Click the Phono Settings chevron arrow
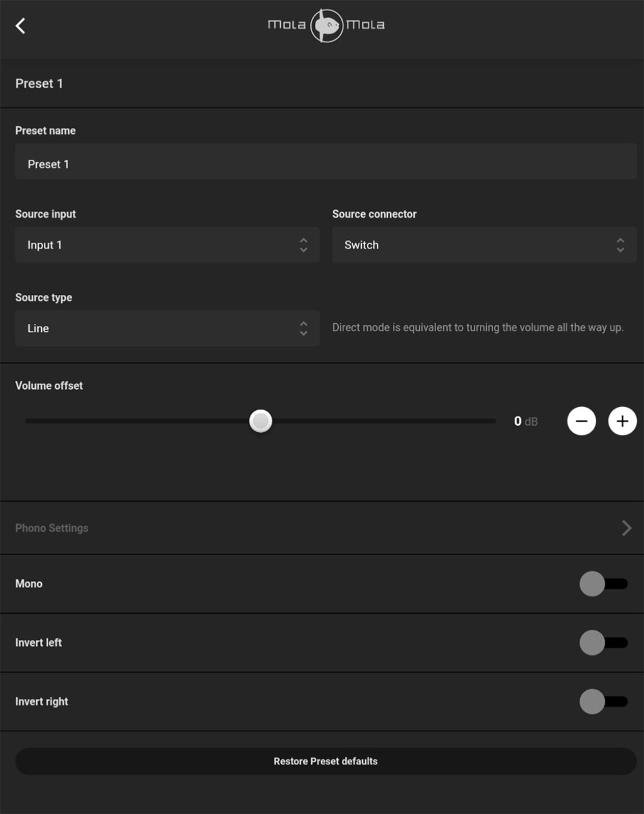644x814 pixels. (626, 528)
